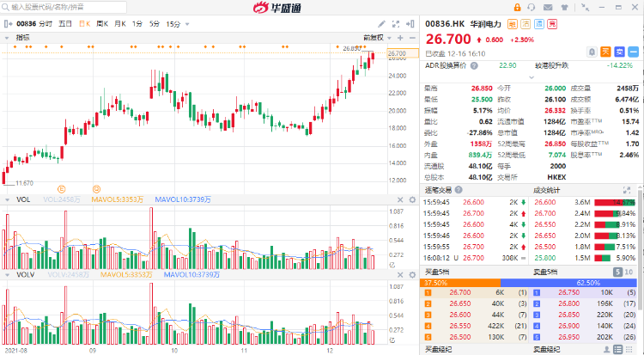Select the 周K tab
644x355 pixels.
pos(102,24)
